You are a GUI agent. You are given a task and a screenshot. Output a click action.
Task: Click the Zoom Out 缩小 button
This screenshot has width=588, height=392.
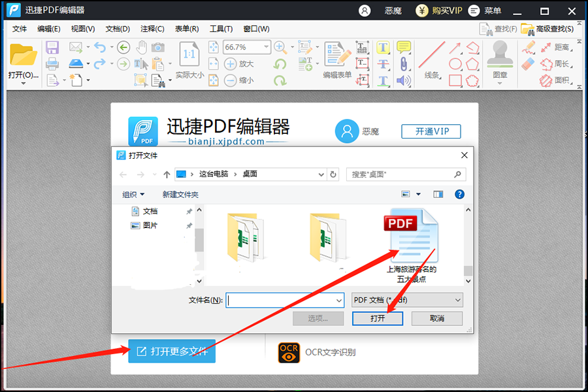coord(239,80)
